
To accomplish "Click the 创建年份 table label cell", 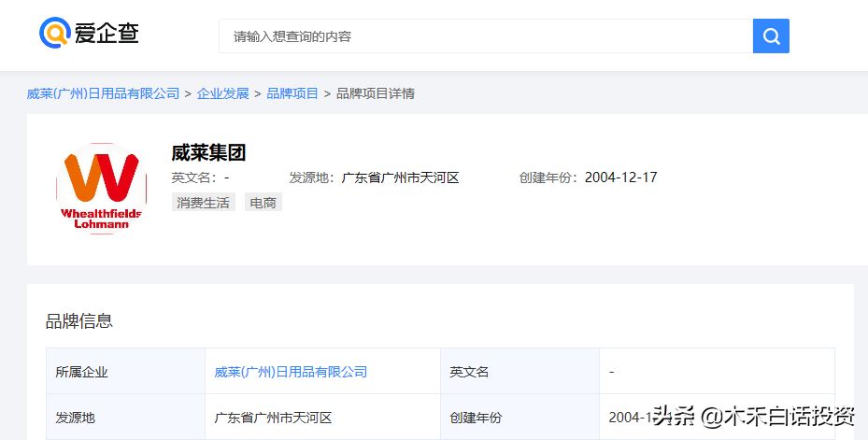I will 519,417.
